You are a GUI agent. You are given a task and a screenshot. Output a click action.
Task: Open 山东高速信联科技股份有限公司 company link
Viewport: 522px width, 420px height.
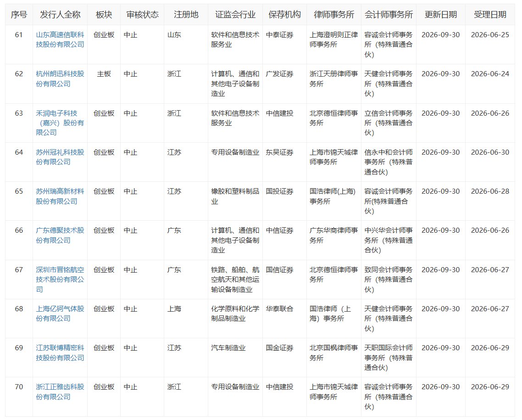coord(60,39)
